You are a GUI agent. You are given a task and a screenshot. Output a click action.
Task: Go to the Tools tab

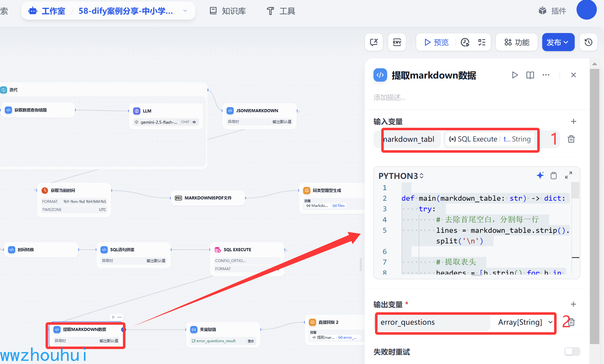coord(281,11)
